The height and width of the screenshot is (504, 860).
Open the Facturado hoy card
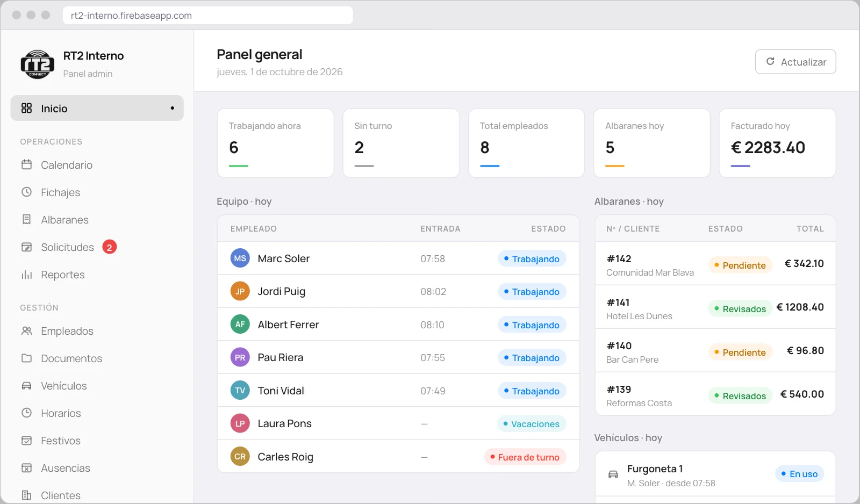[x=777, y=143]
